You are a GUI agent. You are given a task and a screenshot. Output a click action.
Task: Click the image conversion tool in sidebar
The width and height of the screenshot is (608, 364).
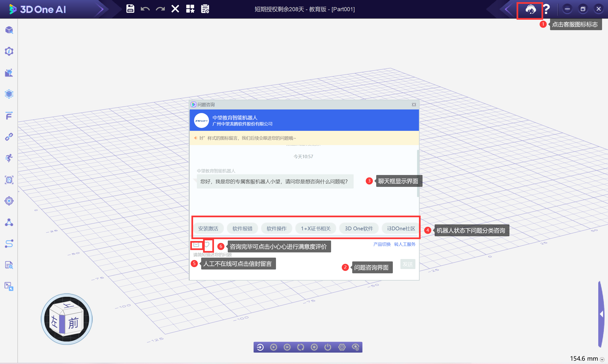[x=9, y=286]
